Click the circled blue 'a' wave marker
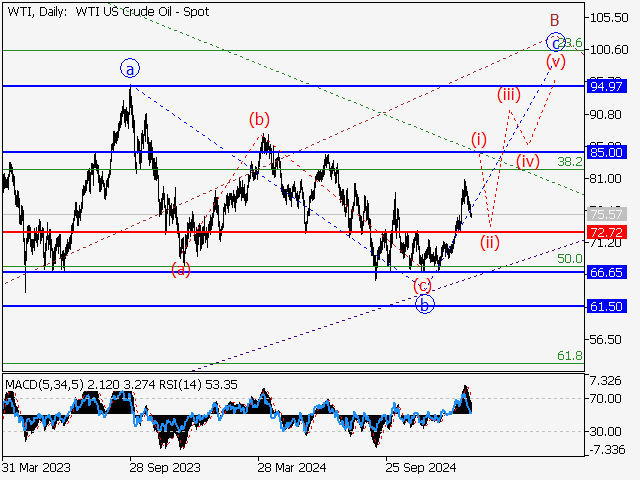The image size is (640, 480). tap(131, 68)
